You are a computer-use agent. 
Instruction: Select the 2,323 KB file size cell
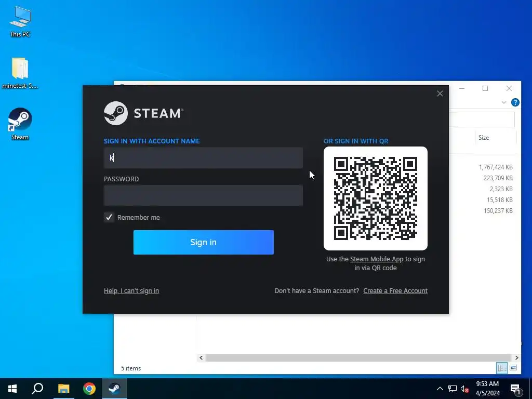(501, 189)
